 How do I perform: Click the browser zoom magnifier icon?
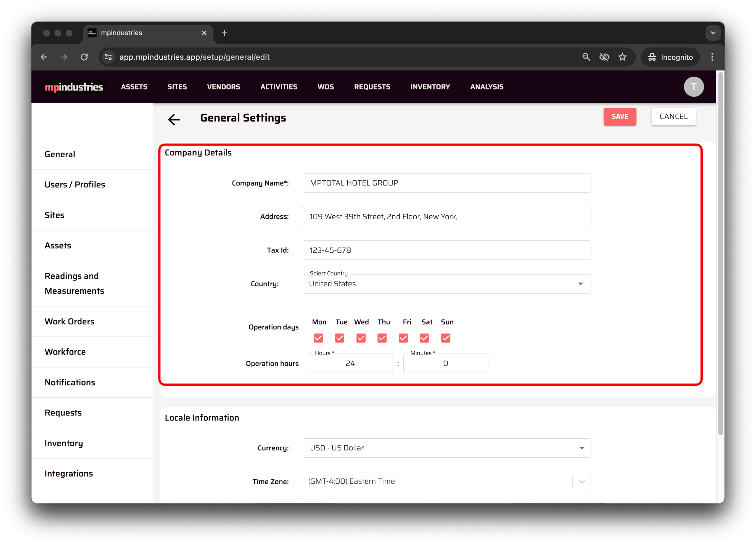click(586, 57)
